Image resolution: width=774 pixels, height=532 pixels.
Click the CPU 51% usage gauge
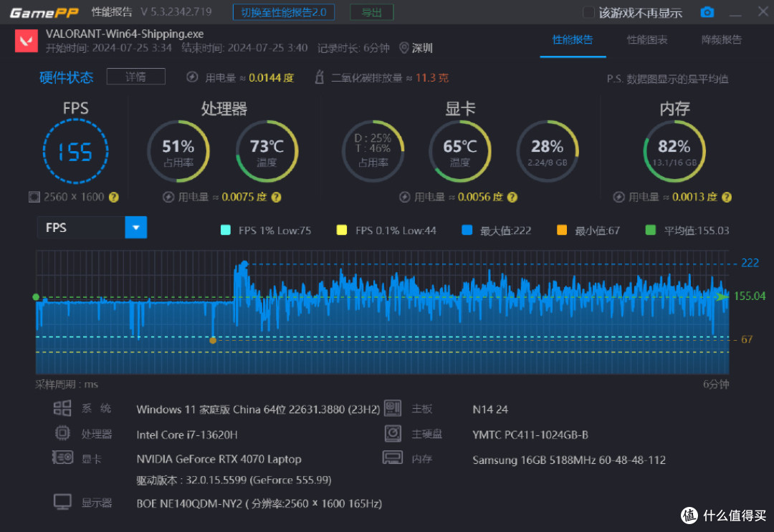click(178, 151)
